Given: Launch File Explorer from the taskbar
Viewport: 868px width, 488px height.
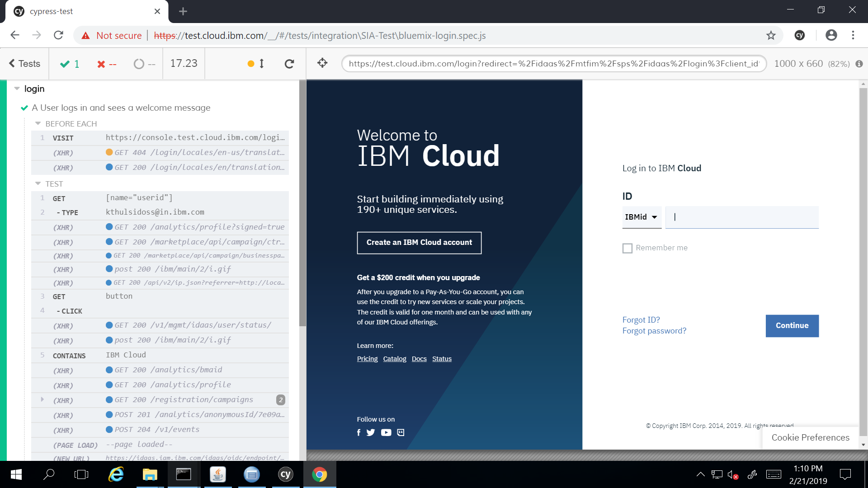Looking at the screenshot, I should pos(150,474).
